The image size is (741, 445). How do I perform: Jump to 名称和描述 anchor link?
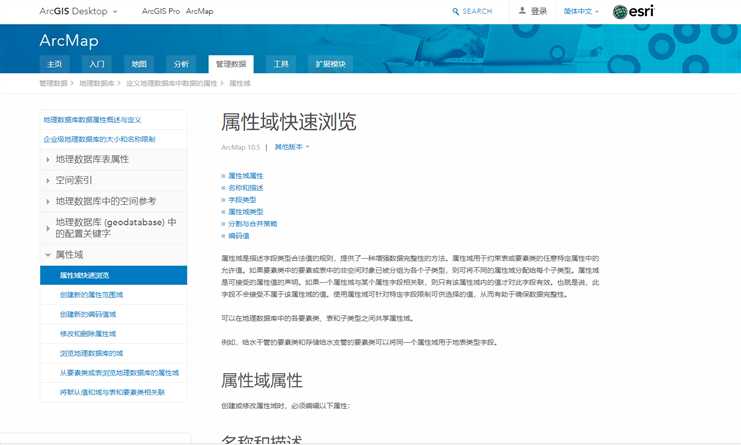(x=246, y=188)
